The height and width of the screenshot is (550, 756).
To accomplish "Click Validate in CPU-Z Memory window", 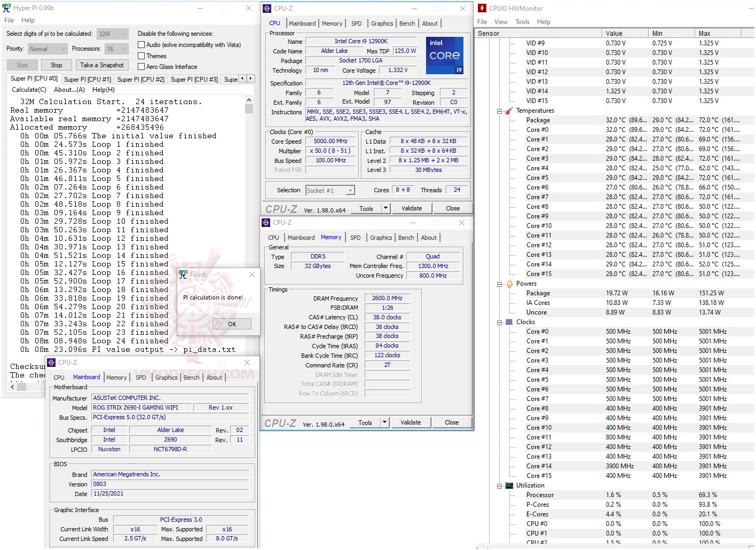I will (x=411, y=422).
